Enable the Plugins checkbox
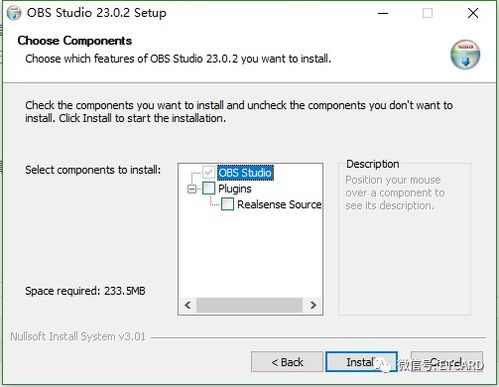The height and width of the screenshot is (387, 499). (209, 188)
